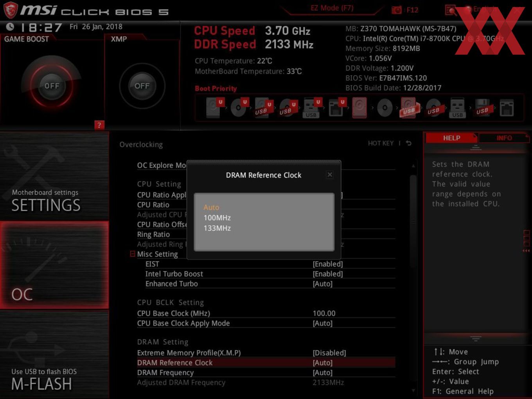Select the legacy USB key boot icon
The height and width of the screenshot is (399, 532).
tap(457, 108)
